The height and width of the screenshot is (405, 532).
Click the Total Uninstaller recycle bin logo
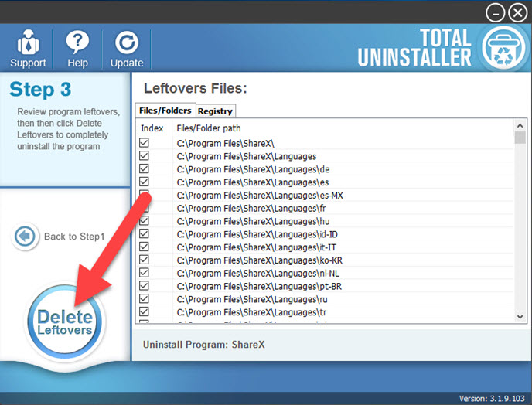tap(503, 48)
